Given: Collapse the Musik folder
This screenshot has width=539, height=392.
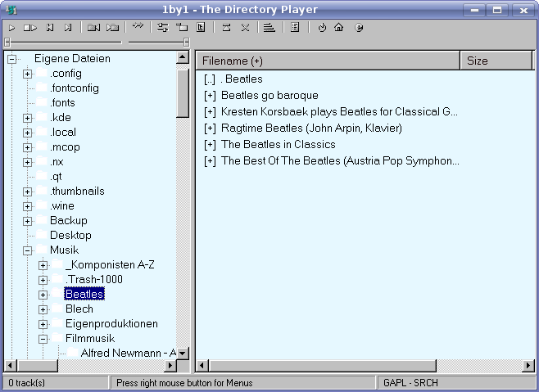Looking at the screenshot, I should click(x=28, y=250).
